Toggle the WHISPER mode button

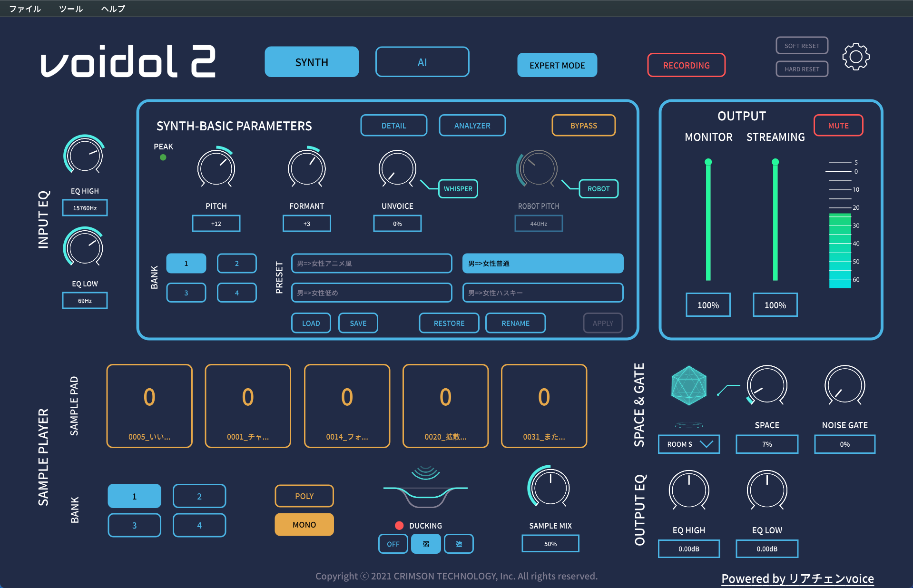pos(458,189)
